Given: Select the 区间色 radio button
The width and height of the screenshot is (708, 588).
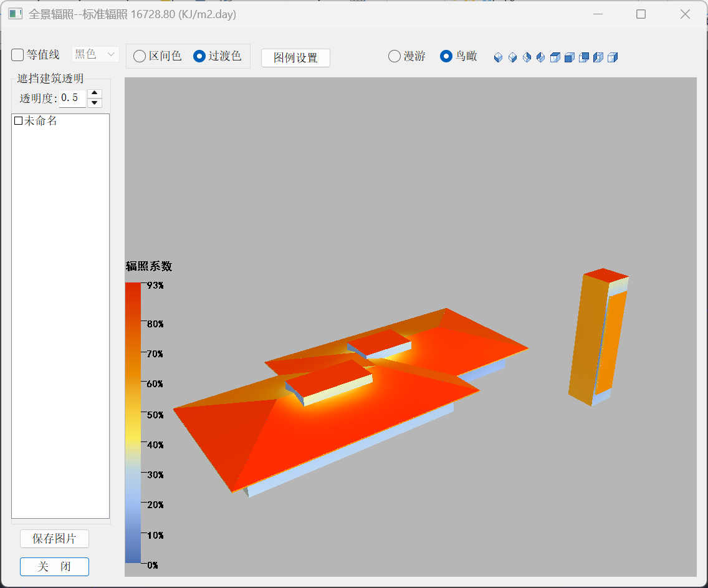Looking at the screenshot, I should tap(140, 56).
